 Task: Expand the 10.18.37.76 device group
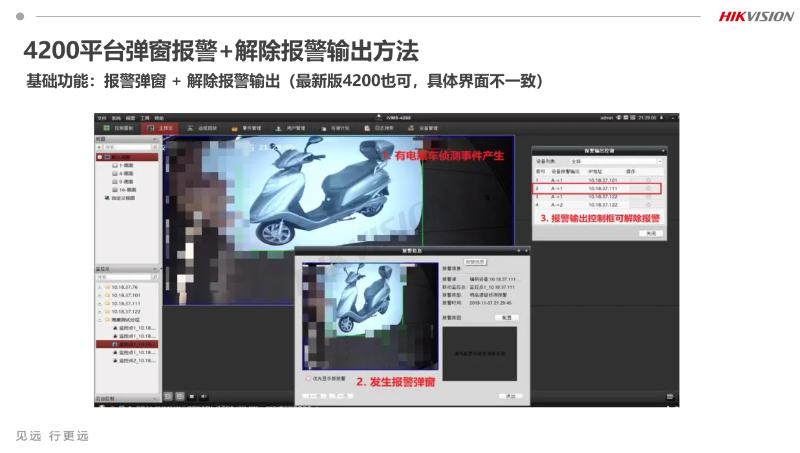click(x=99, y=287)
